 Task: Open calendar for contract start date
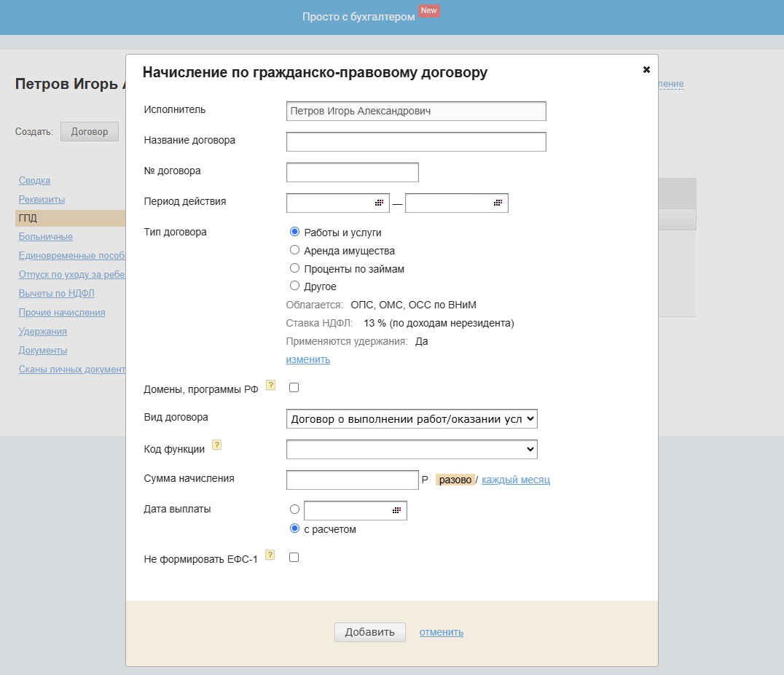(x=379, y=203)
